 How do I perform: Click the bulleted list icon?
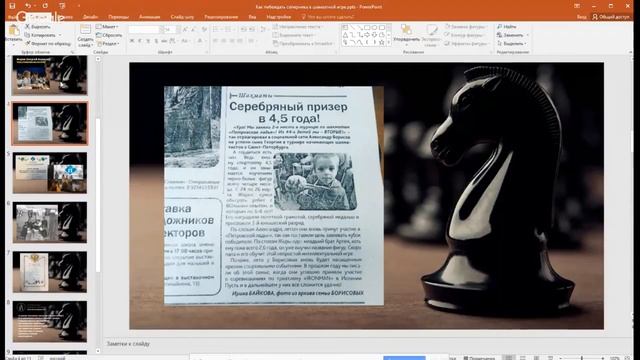pyautogui.click(x=216, y=29)
